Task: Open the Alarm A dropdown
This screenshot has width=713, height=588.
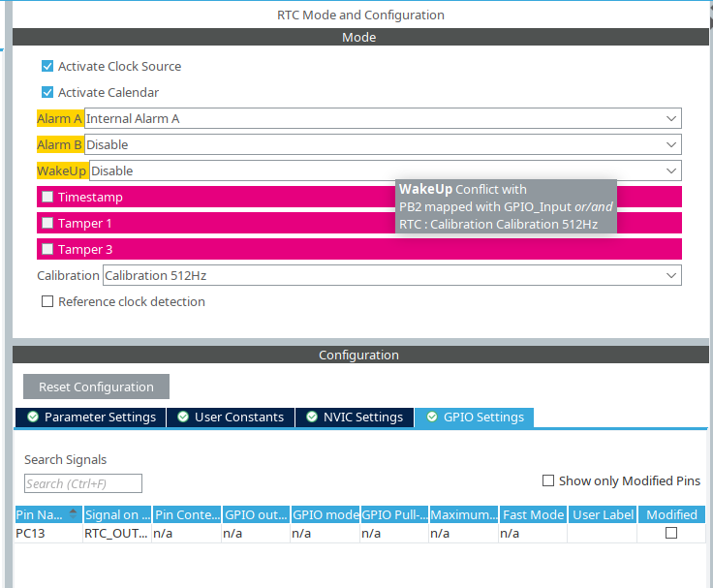Action: point(383,119)
